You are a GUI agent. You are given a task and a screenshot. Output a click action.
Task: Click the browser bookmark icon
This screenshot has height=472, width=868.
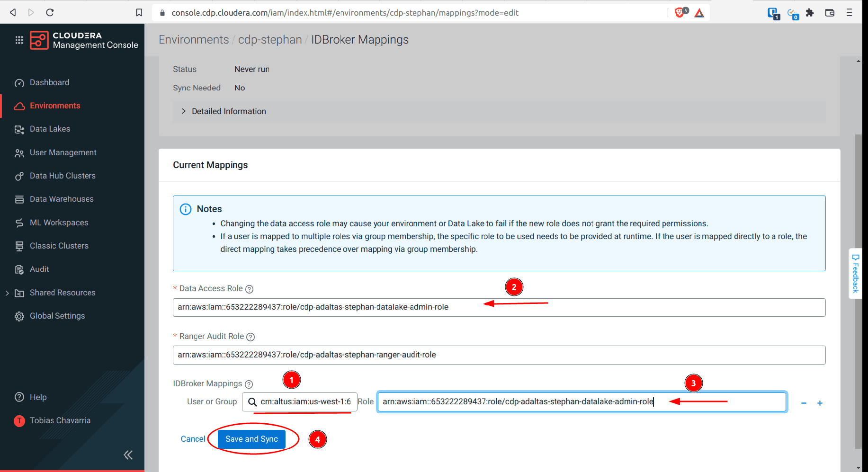click(x=139, y=12)
